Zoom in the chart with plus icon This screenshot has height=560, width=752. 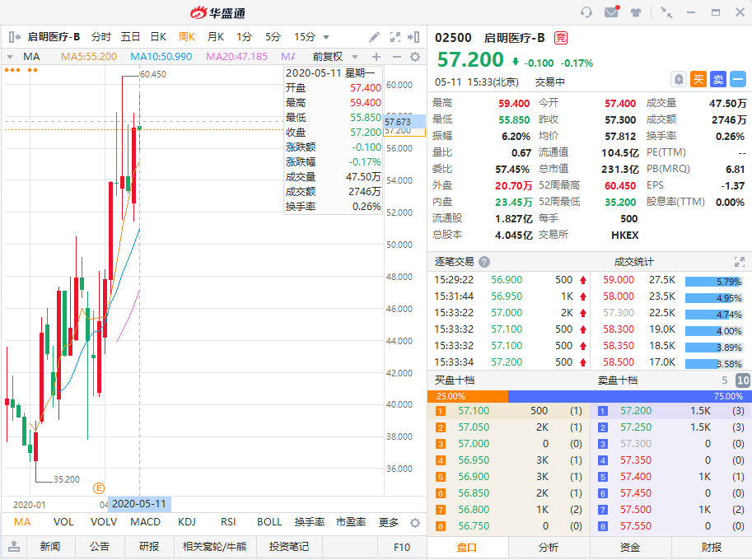376,57
